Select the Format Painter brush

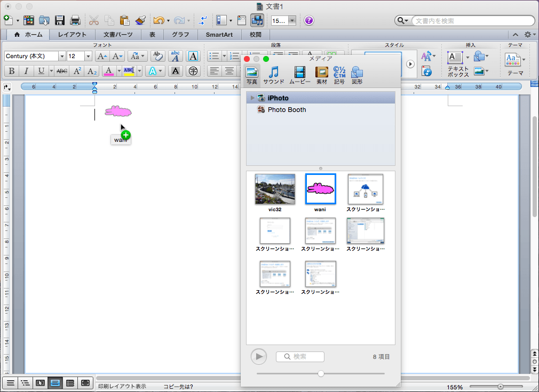pos(140,20)
